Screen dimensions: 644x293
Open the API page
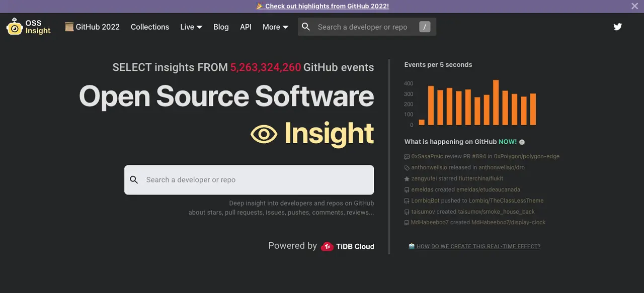pos(246,27)
